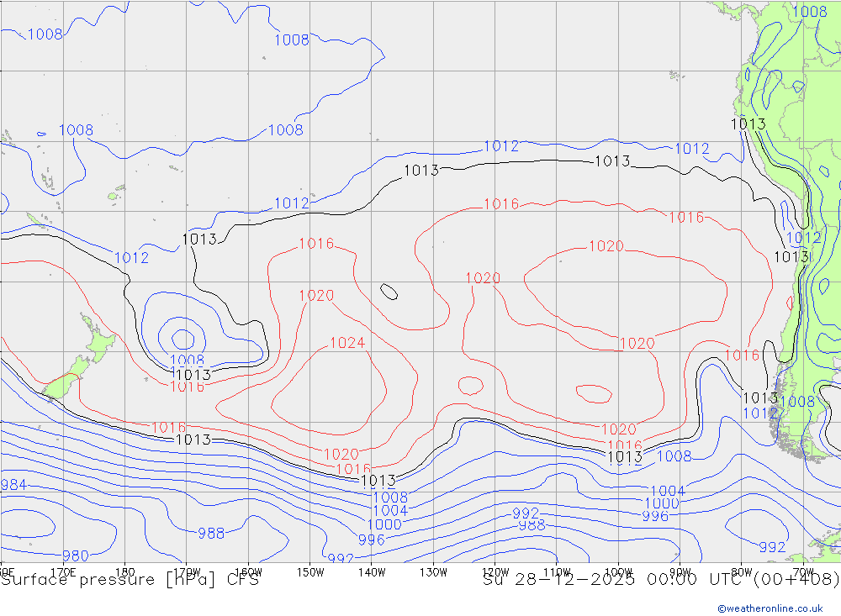
Task: Click the 140W longitude label
Action: [x=372, y=572]
